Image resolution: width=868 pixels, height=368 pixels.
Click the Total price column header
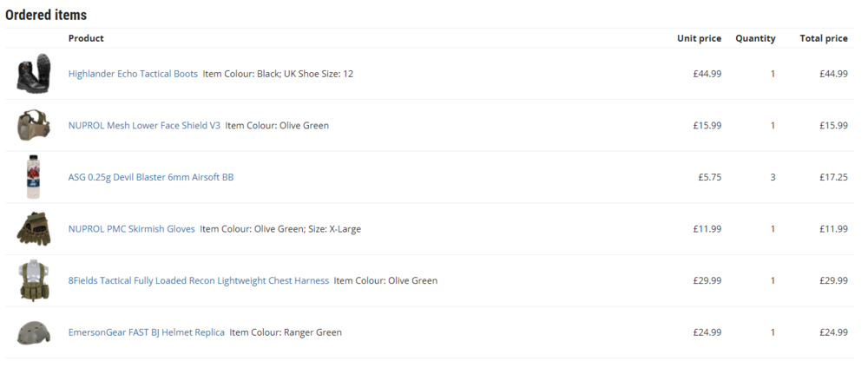(824, 38)
